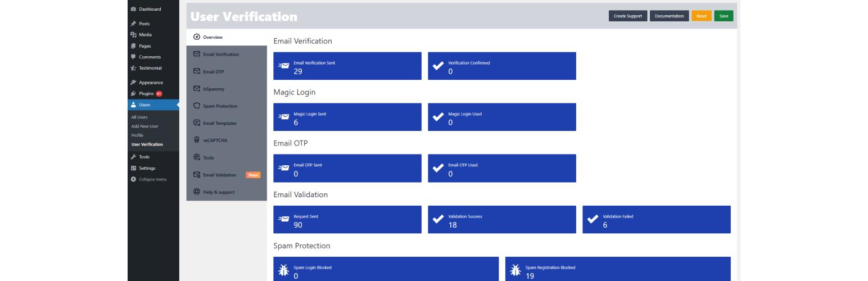Screen dimensions: 868x281
Task: Open the reCAPTCHA tab
Action: click(x=227, y=140)
